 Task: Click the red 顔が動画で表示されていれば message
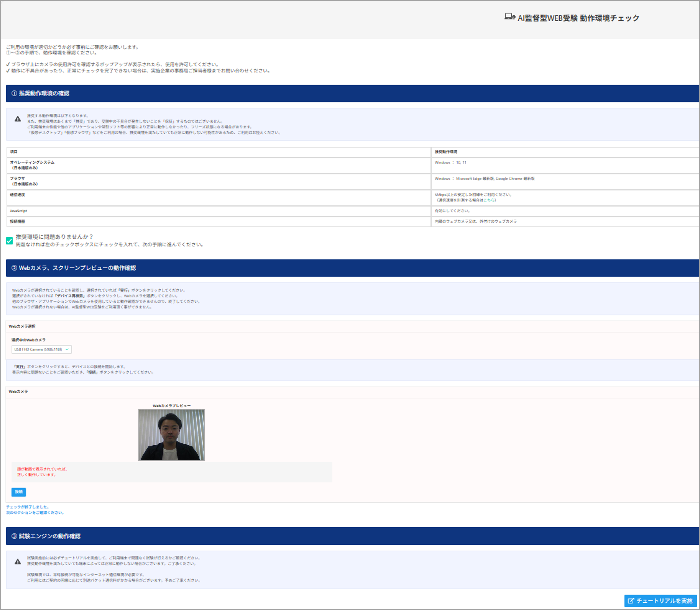(42, 472)
